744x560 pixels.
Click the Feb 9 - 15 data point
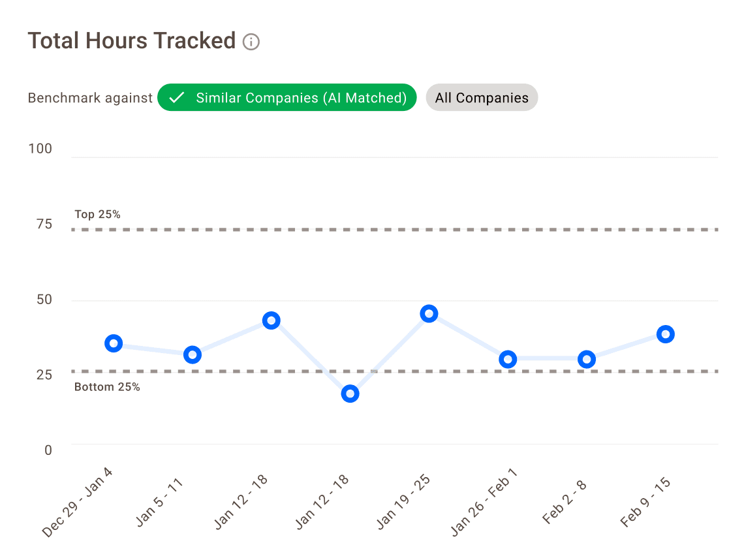point(665,334)
